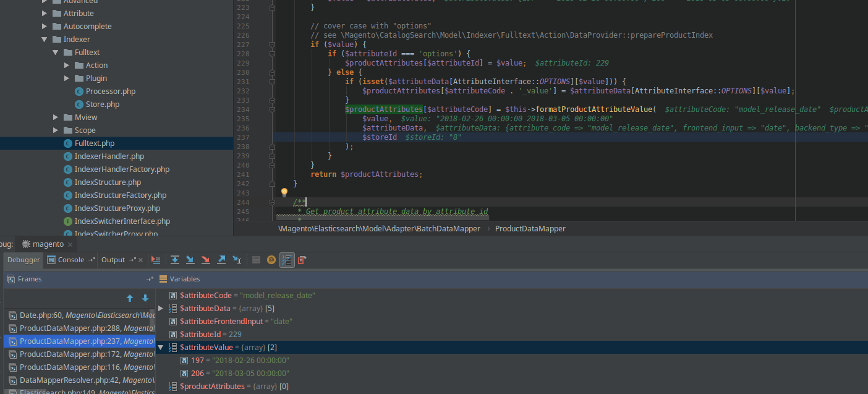Switch to the Console tab

[71, 260]
